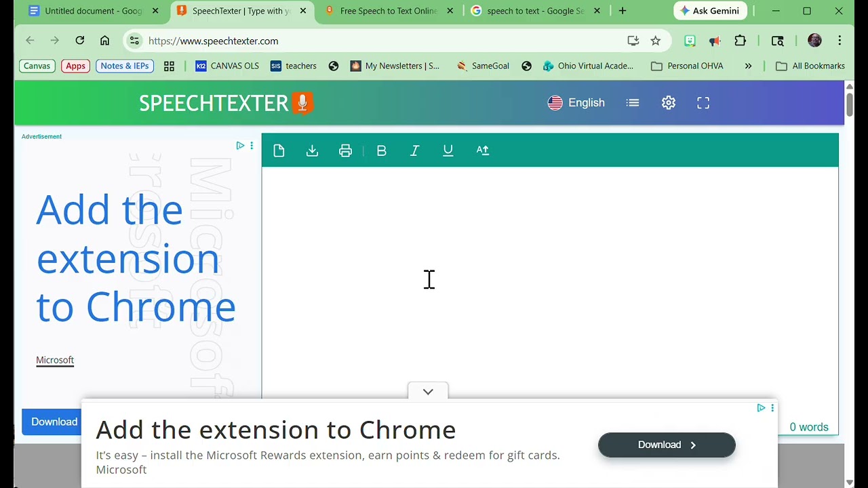Click the scrollbar down arrow
This screenshot has width=868, height=488.
[x=849, y=483]
